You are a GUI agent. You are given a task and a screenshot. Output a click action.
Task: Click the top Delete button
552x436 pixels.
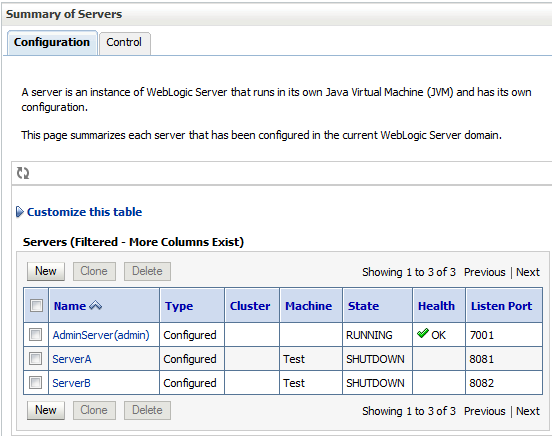(x=147, y=271)
